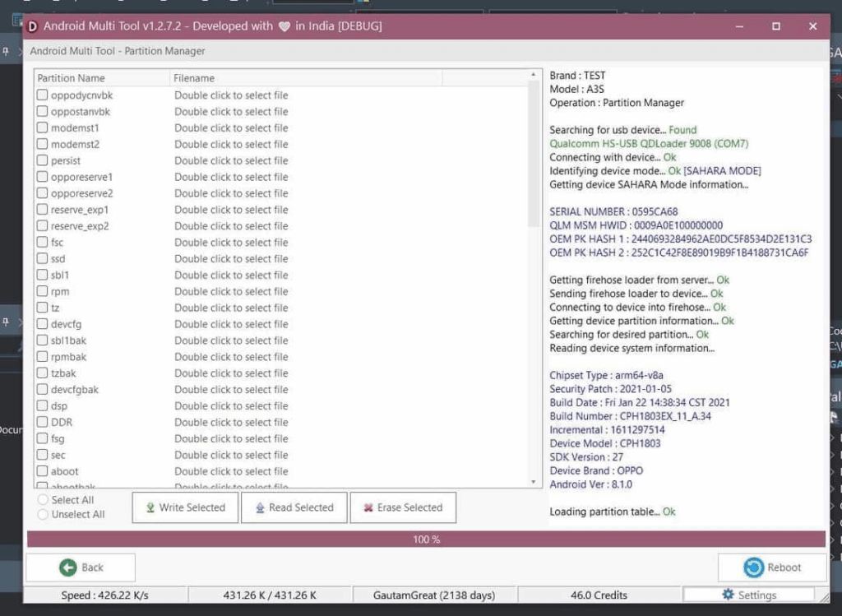The height and width of the screenshot is (616, 842).
Task: Enable the modemst1 partition checkbox
Action: (x=42, y=128)
